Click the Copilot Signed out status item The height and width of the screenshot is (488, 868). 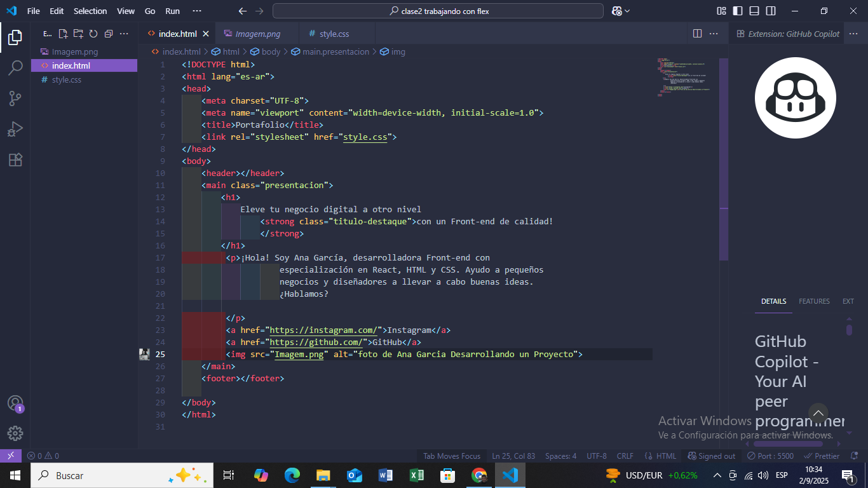point(712,456)
